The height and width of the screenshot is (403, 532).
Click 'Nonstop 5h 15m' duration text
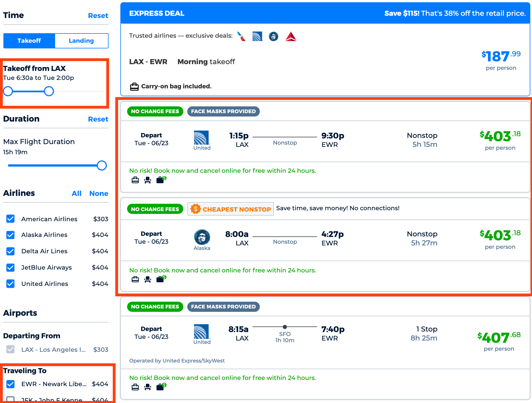[422, 140]
